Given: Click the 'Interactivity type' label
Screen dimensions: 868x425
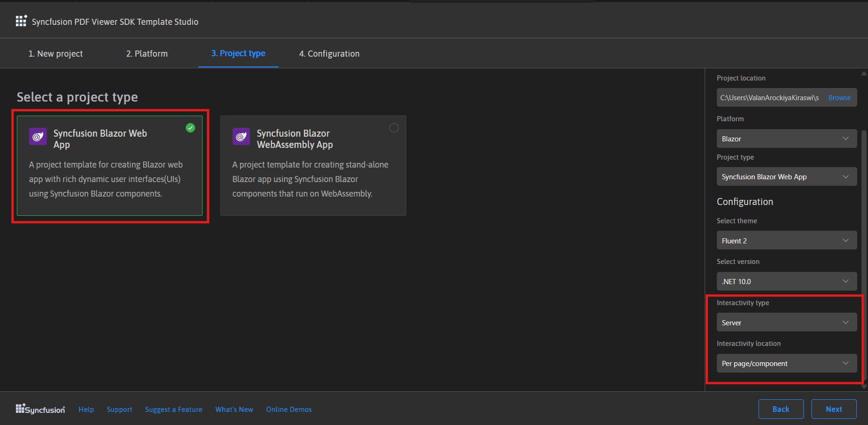Looking at the screenshot, I should pyautogui.click(x=743, y=303).
